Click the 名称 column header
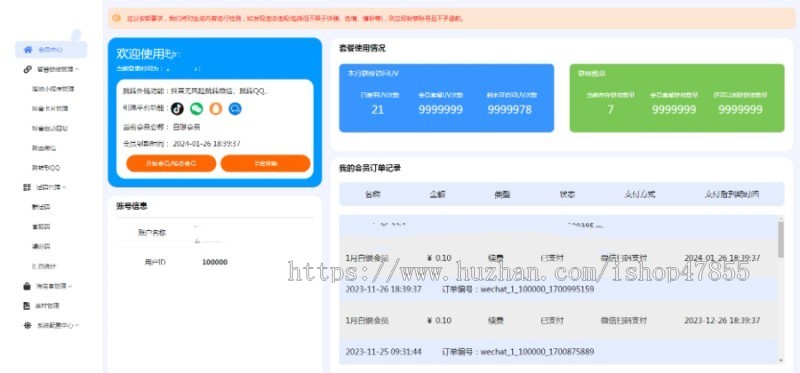Viewport: 800px width, 373px height. pyautogui.click(x=373, y=194)
